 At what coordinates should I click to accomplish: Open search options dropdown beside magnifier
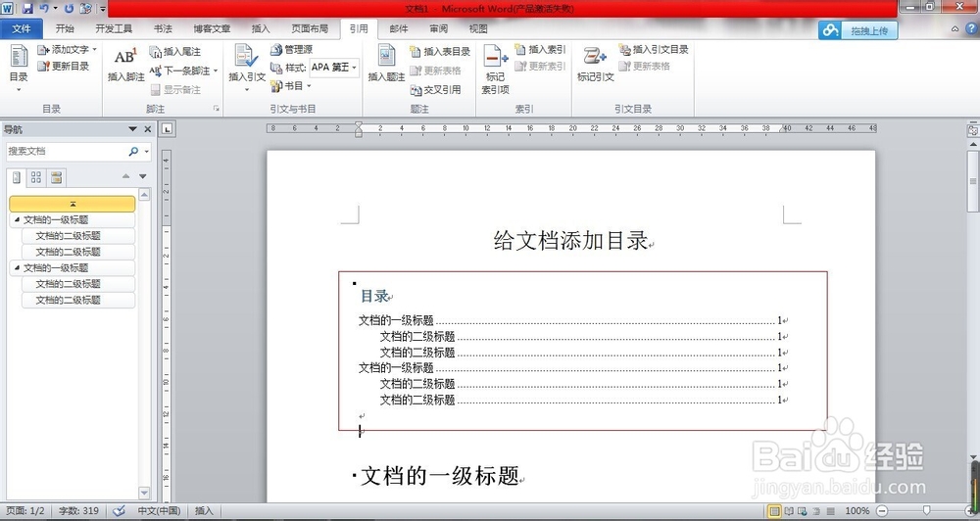(x=146, y=151)
